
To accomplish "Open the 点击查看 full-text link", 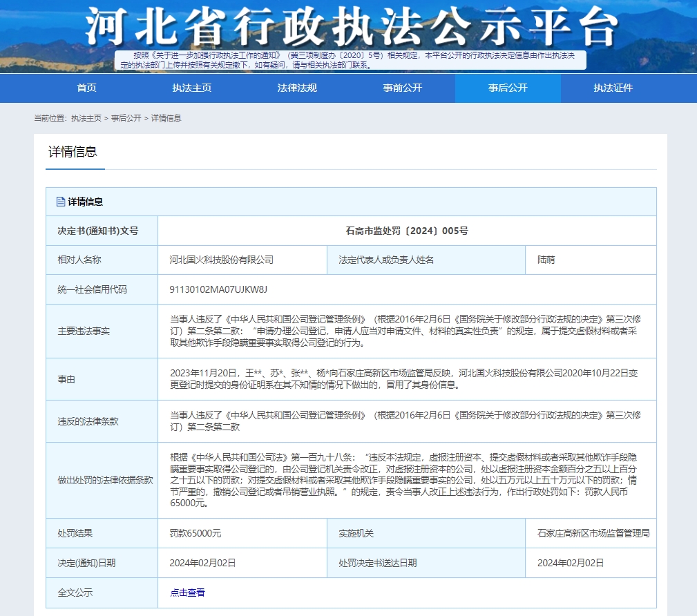I will pyautogui.click(x=187, y=593).
